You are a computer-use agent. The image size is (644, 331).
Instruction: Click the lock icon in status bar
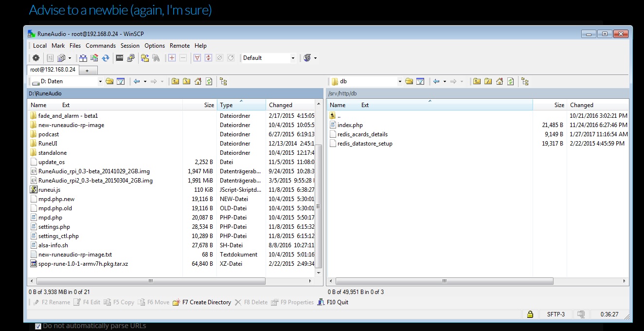tap(530, 314)
